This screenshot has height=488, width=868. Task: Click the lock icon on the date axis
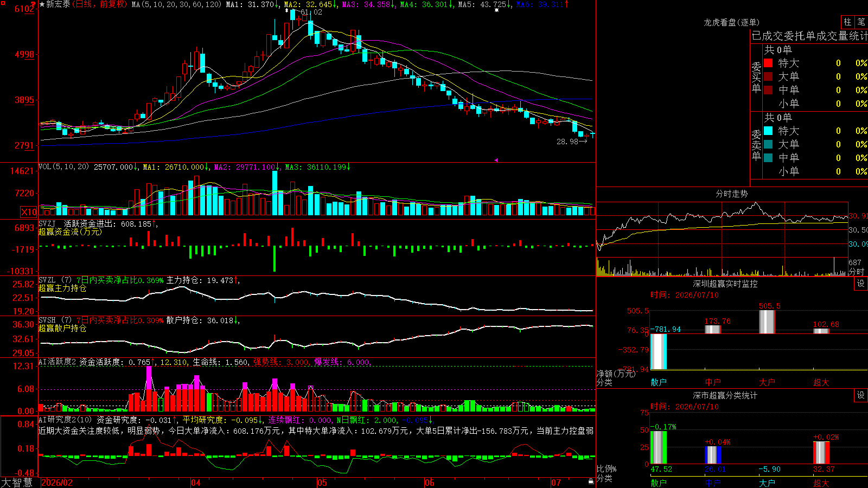(591, 481)
